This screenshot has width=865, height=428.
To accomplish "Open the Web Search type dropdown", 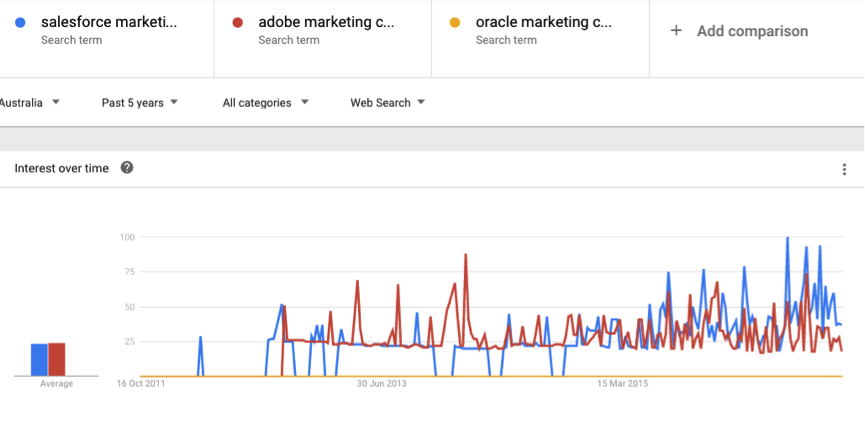I will click(x=387, y=103).
